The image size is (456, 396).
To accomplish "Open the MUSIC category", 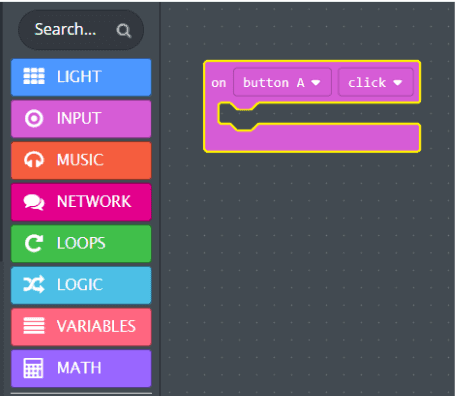I will pos(81,160).
